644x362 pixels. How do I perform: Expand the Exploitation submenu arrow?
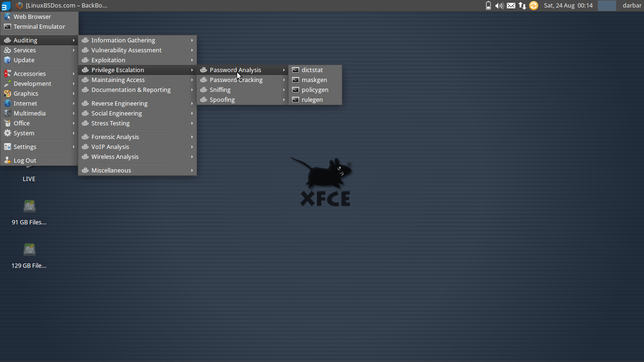point(192,60)
